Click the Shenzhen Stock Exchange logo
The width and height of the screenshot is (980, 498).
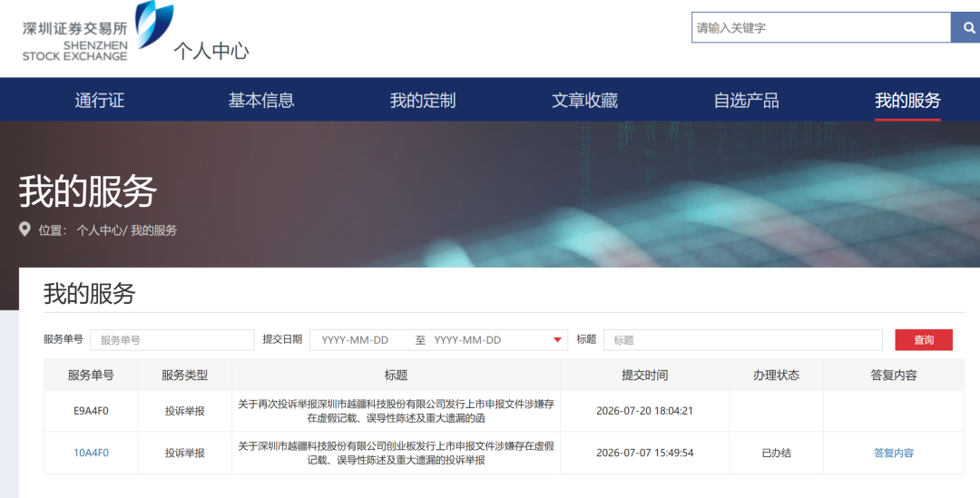98,31
